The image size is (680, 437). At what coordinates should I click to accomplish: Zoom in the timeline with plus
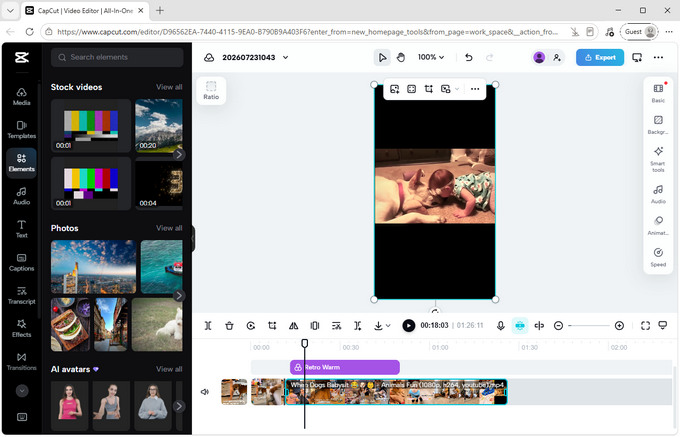[619, 326]
